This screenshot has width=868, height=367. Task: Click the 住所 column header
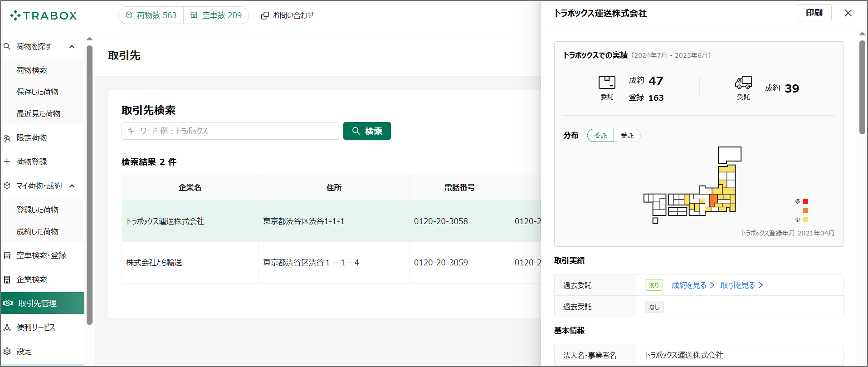point(334,188)
